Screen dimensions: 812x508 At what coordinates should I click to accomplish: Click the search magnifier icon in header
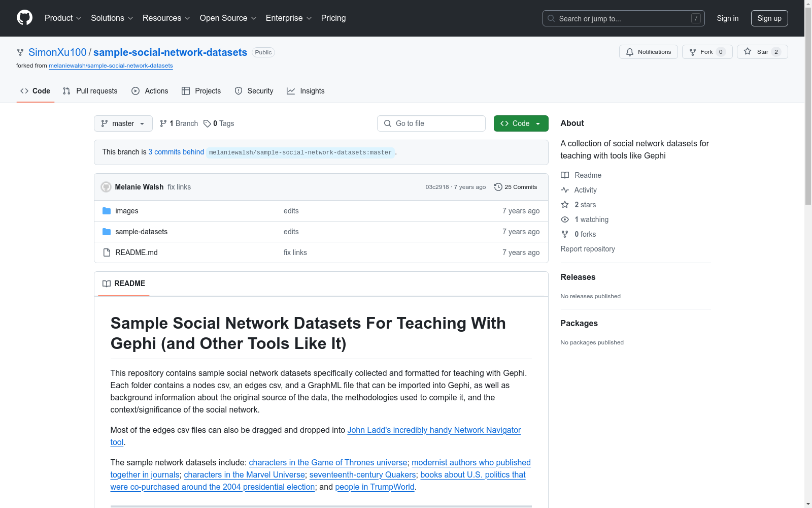(x=551, y=18)
